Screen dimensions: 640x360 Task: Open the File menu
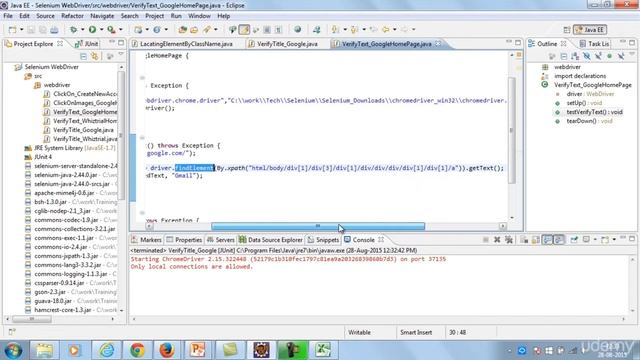[x=8, y=16]
